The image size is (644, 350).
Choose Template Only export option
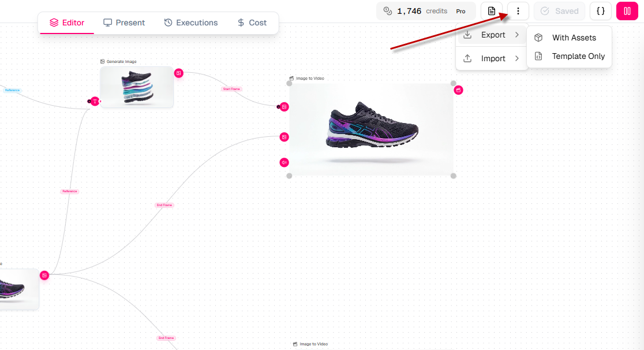tap(578, 56)
